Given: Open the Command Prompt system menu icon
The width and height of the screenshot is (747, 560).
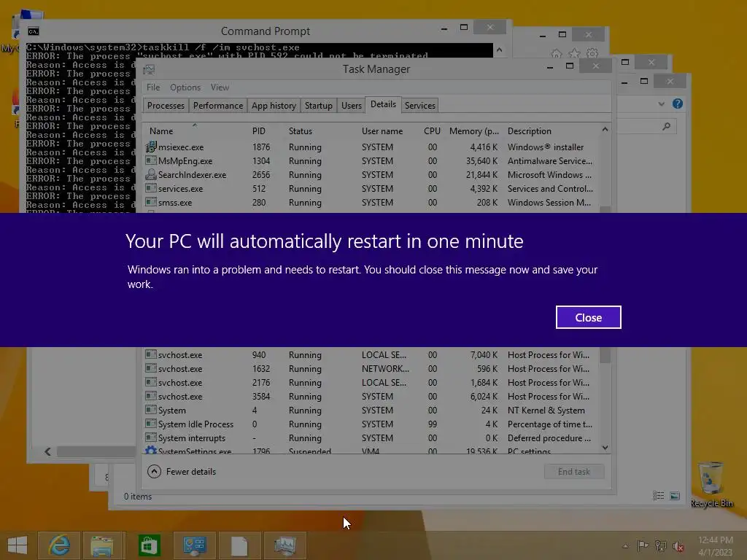Looking at the screenshot, I should pos(34,31).
